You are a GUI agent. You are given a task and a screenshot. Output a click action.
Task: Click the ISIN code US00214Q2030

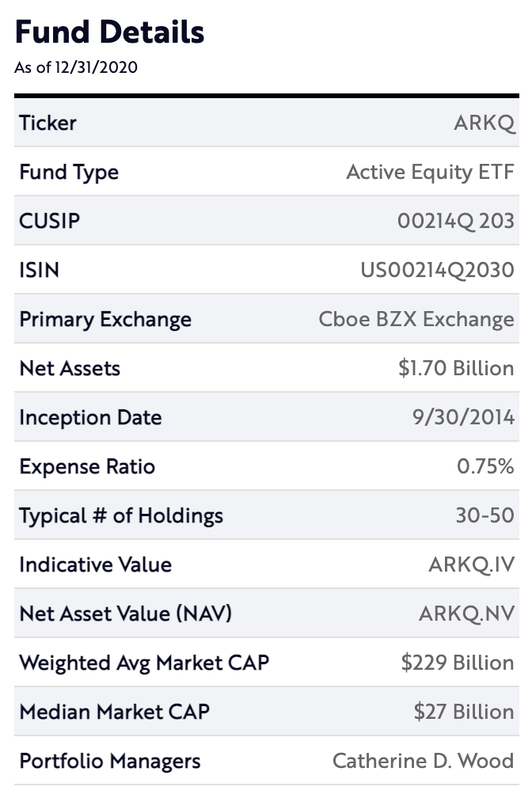tap(437, 270)
